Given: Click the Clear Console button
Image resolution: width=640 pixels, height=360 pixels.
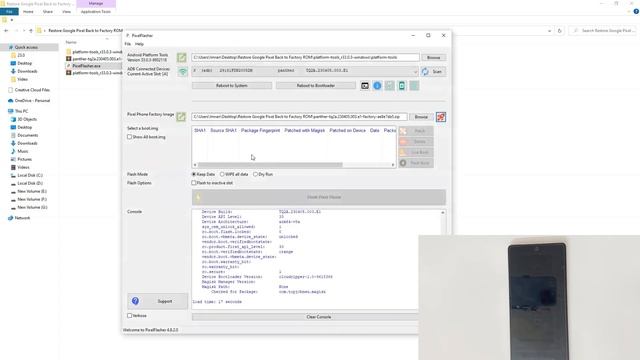Looking at the screenshot, I should (x=319, y=317).
